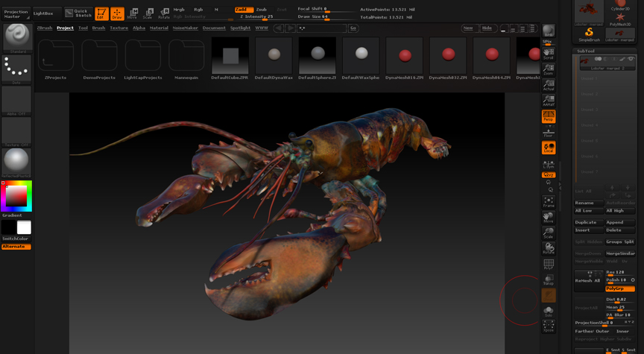This screenshot has height=354, width=644.
Task: Open the DefaultCube.ZPR project thumbnail
Action: click(230, 58)
